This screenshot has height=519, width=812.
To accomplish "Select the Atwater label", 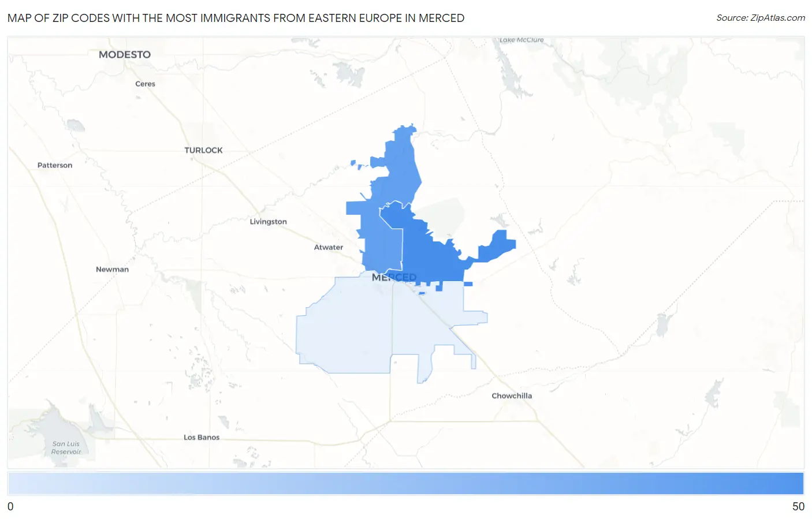I will [x=329, y=247].
